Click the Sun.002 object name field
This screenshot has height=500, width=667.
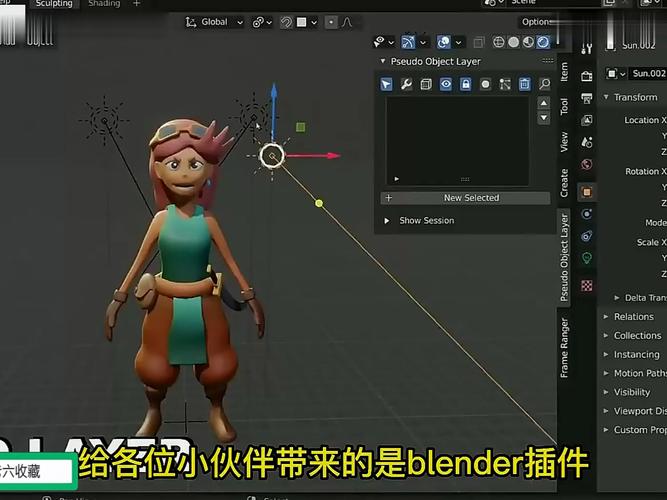(648, 74)
